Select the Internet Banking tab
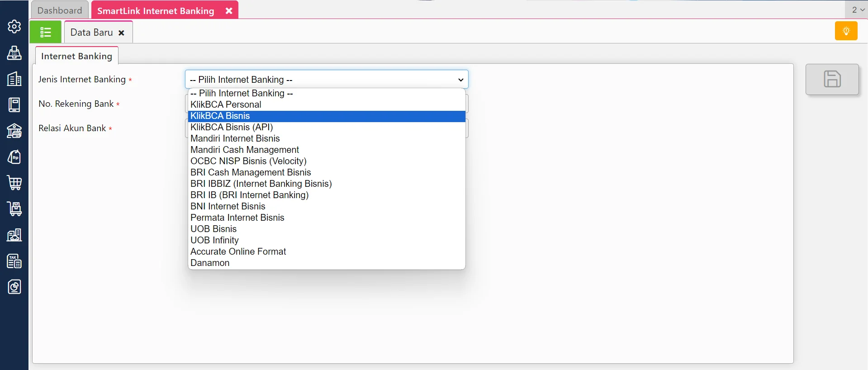Screen dimensions: 868x370 click(x=76, y=56)
